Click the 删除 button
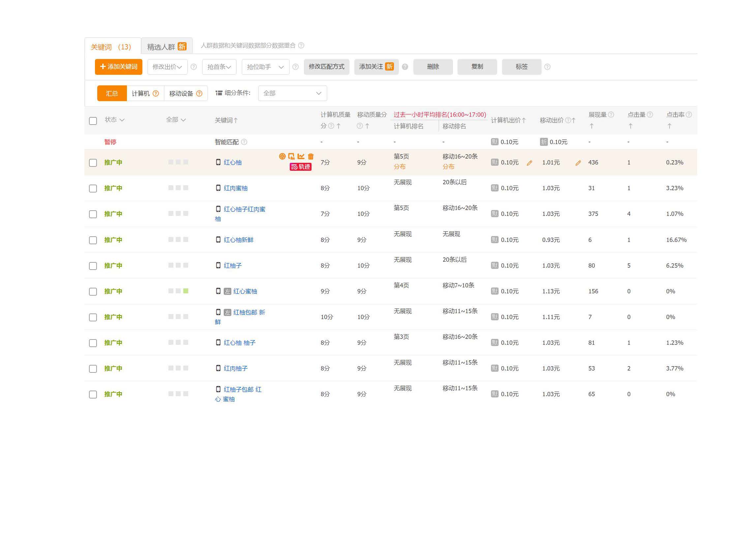This screenshot has height=560, width=745. [433, 67]
